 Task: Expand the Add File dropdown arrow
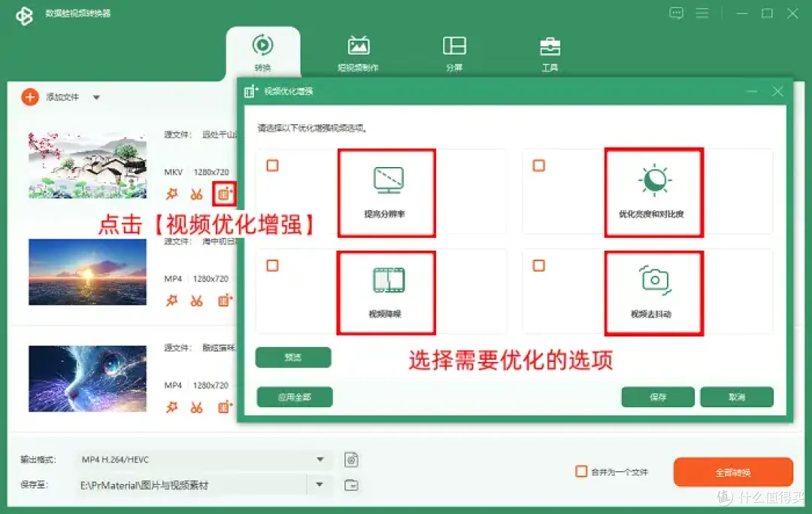96,97
